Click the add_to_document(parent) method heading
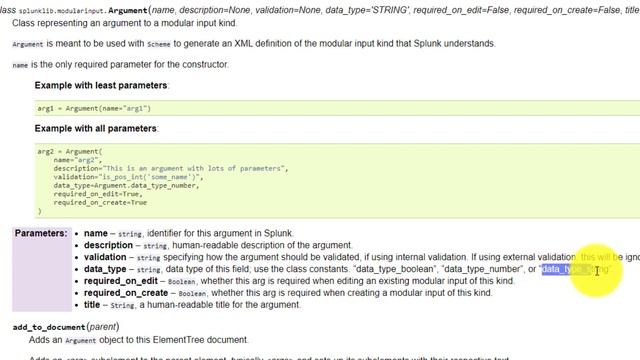 pyautogui.click(x=66, y=327)
